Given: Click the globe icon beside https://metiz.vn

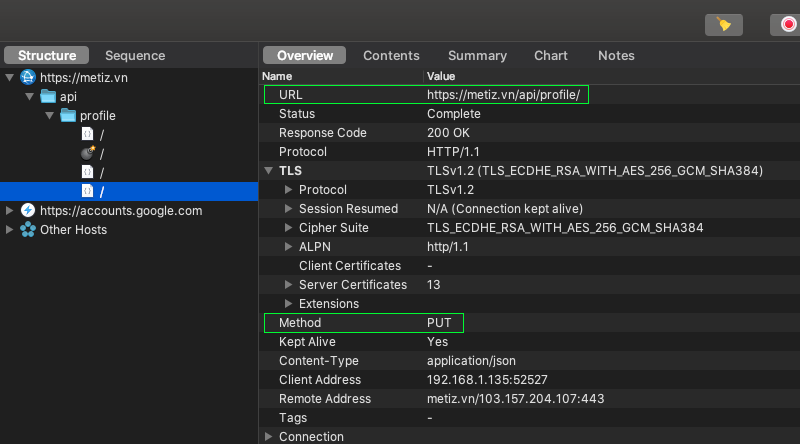Looking at the screenshot, I should coord(28,78).
